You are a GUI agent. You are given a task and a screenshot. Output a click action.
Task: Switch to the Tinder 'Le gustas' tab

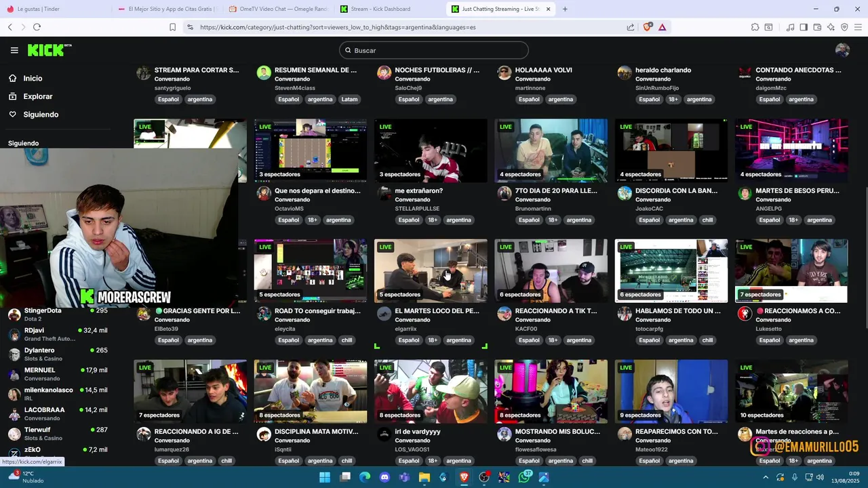click(x=53, y=9)
